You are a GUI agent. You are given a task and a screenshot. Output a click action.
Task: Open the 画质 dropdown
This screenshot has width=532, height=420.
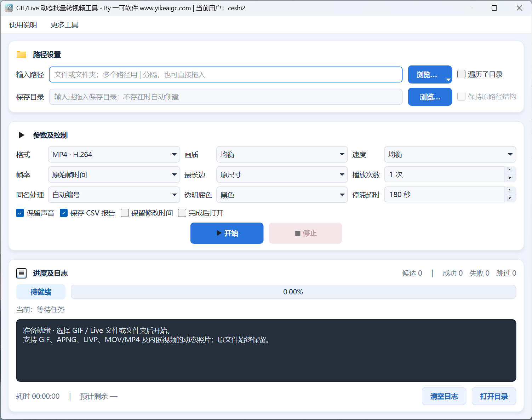[282, 155]
